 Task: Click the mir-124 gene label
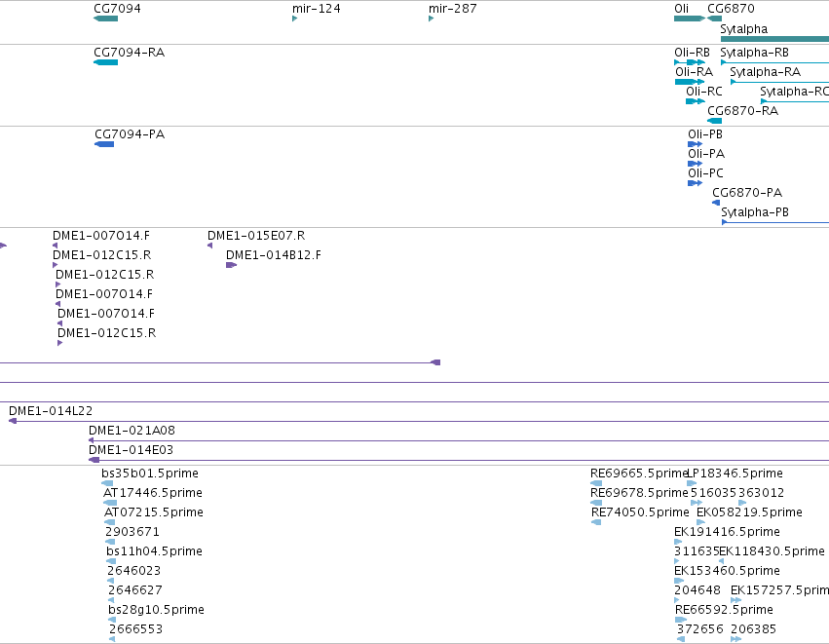317,9
